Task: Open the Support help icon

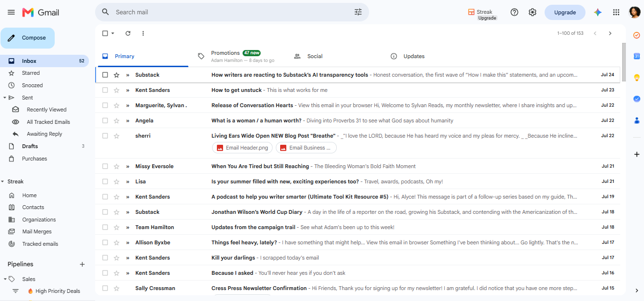Action: pyautogui.click(x=514, y=12)
